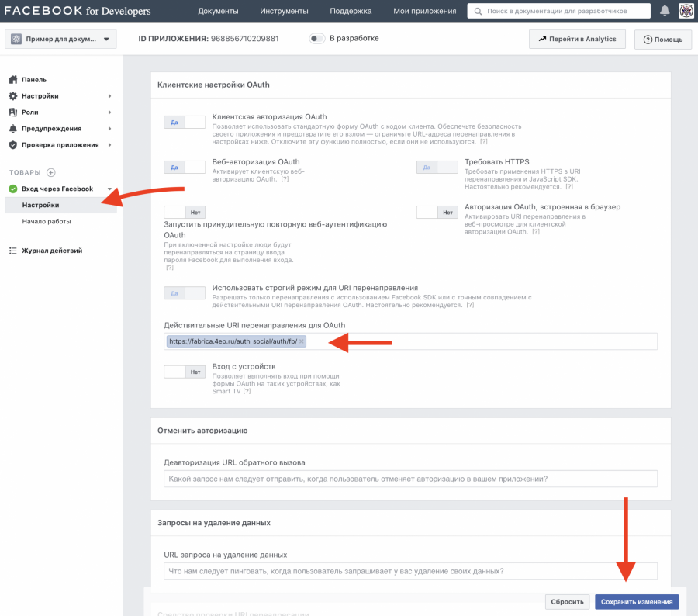Click the Деавторизация URL обратного вызова field
The width and height of the screenshot is (698, 616).
click(410, 479)
